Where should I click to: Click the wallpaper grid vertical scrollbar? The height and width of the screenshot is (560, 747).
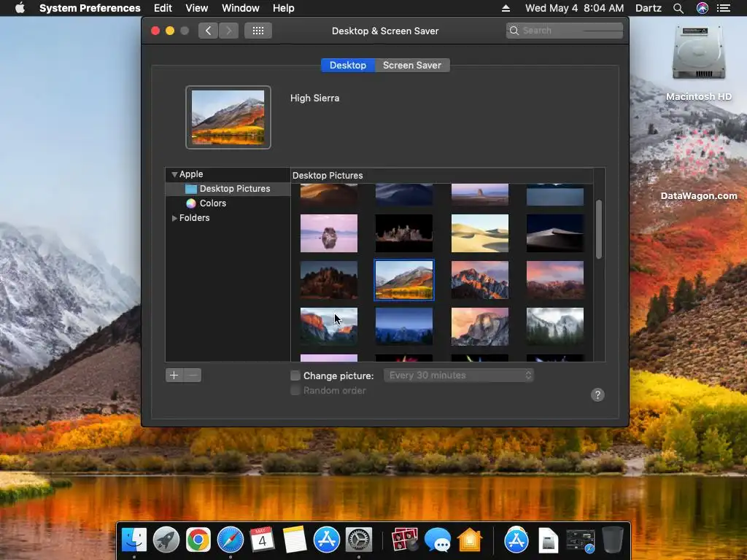pos(599,230)
